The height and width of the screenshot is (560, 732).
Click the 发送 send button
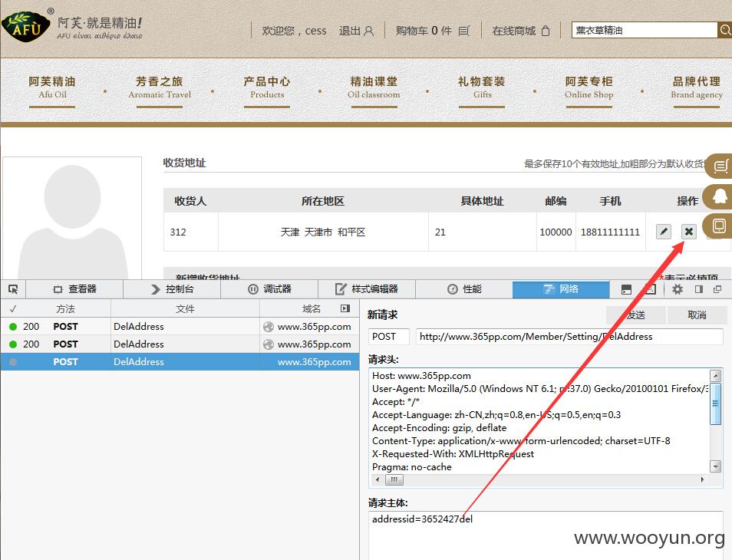point(636,315)
